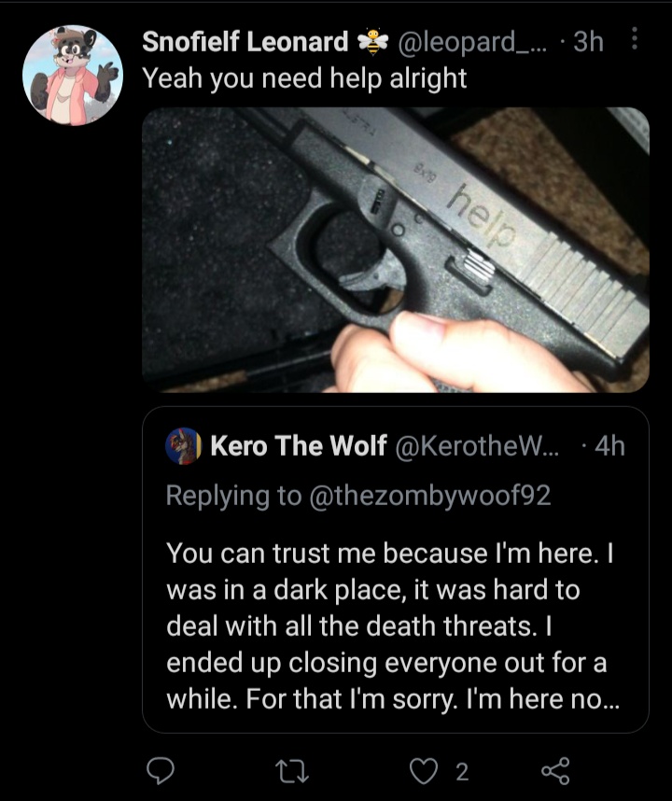The height and width of the screenshot is (801, 672).
Task: Click the 4h timestamp of quoted tweet
Action: (609, 445)
